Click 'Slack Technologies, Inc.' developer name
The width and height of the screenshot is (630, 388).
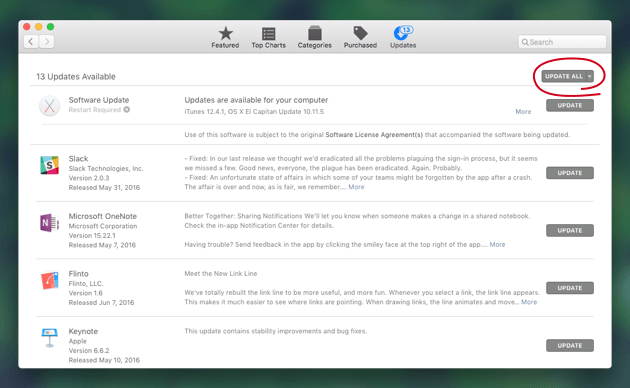[106, 169]
